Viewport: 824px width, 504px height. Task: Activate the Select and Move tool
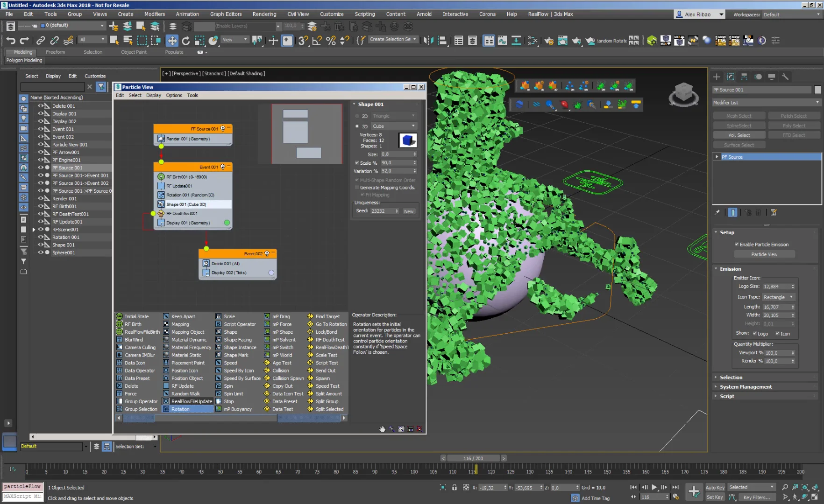pos(172,41)
